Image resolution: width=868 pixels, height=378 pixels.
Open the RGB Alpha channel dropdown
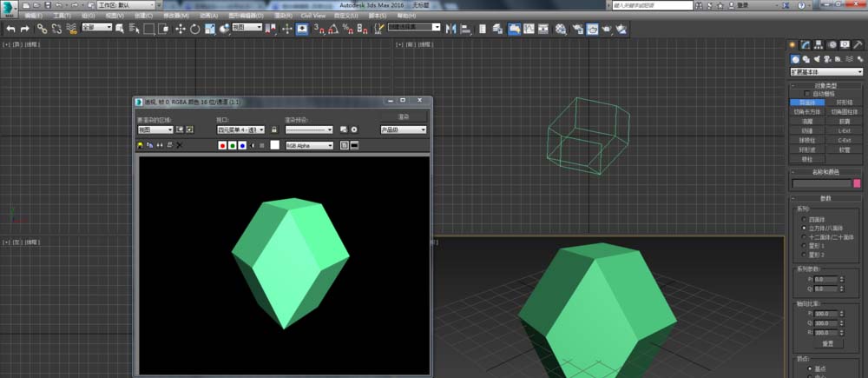309,146
